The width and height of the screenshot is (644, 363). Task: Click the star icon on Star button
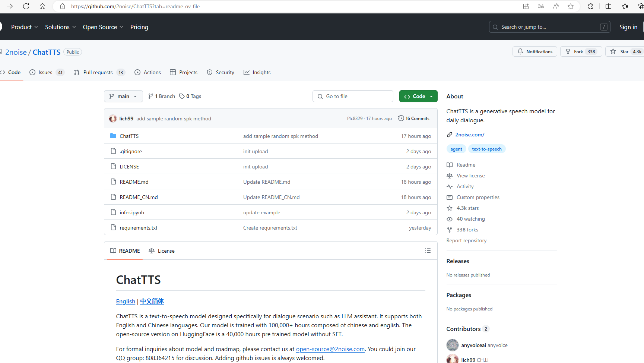613,51
